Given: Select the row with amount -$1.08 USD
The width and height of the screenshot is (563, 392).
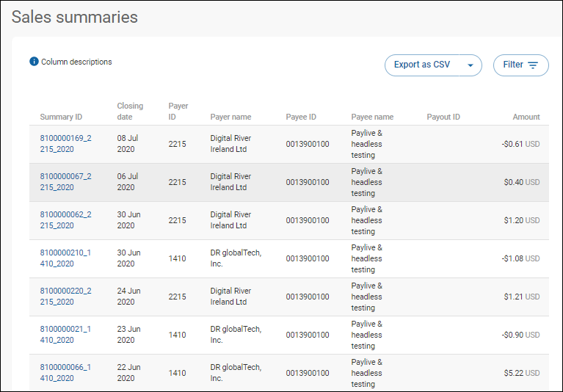Looking at the screenshot, I should tap(289, 258).
